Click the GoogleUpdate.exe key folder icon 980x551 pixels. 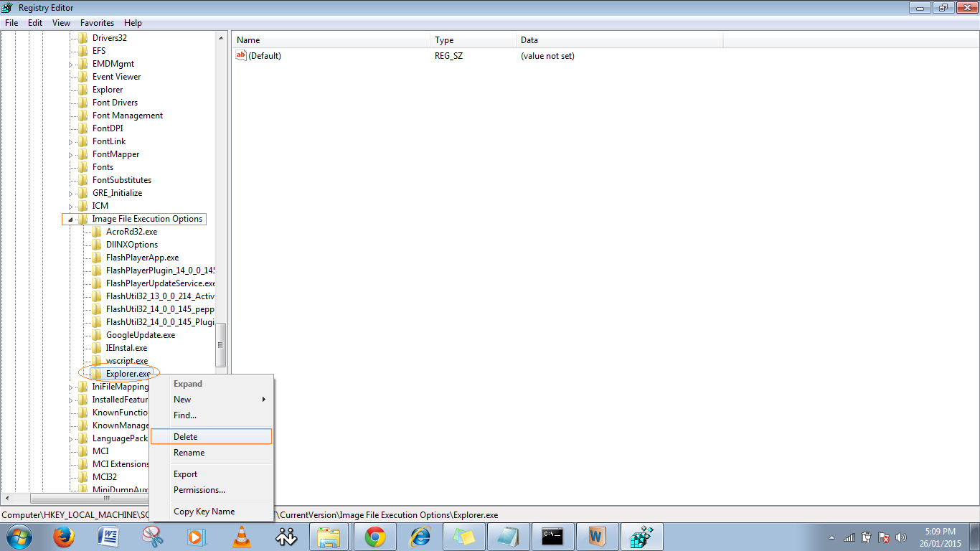(x=96, y=334)
